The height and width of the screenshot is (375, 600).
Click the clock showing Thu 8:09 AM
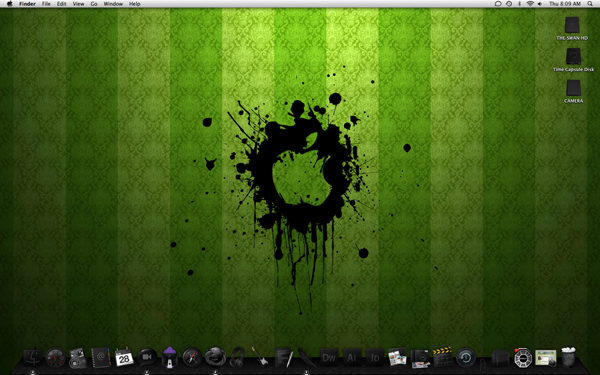click(565, 4)
